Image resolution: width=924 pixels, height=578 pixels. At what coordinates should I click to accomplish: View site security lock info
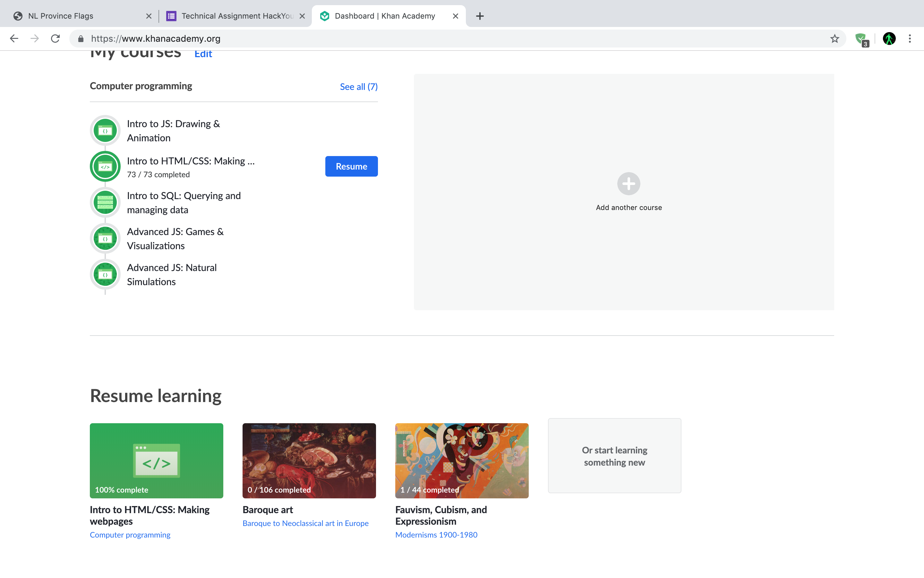[x=81, y=39]
